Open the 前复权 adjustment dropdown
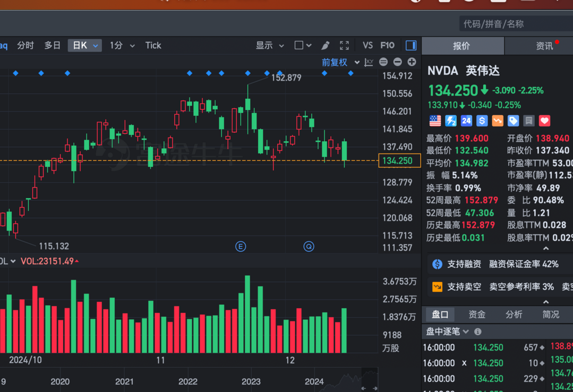 [340, 62]
